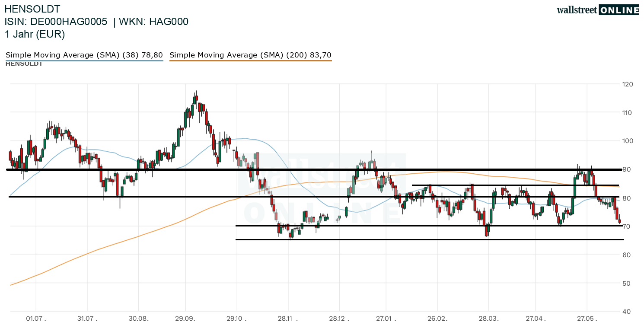Click the 31.07. date axis label
This screenshot has height=322, width=644.
pos(88,319)
